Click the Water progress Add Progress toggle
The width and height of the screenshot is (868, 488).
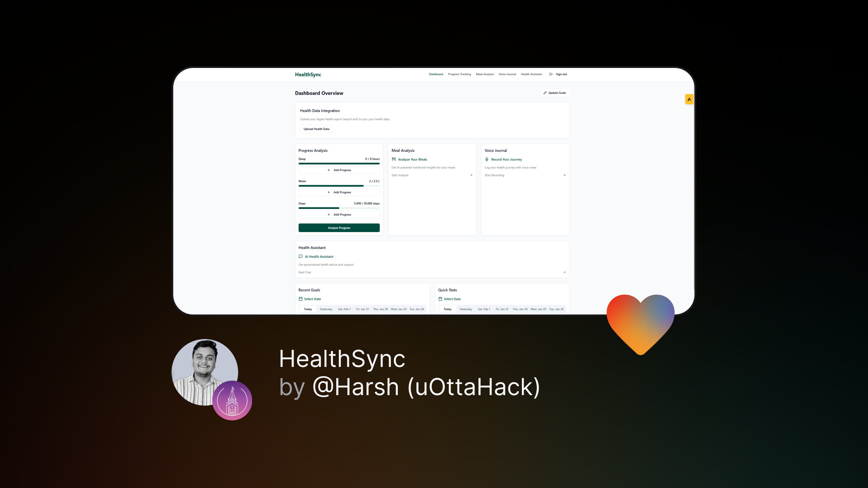[339, 192]
